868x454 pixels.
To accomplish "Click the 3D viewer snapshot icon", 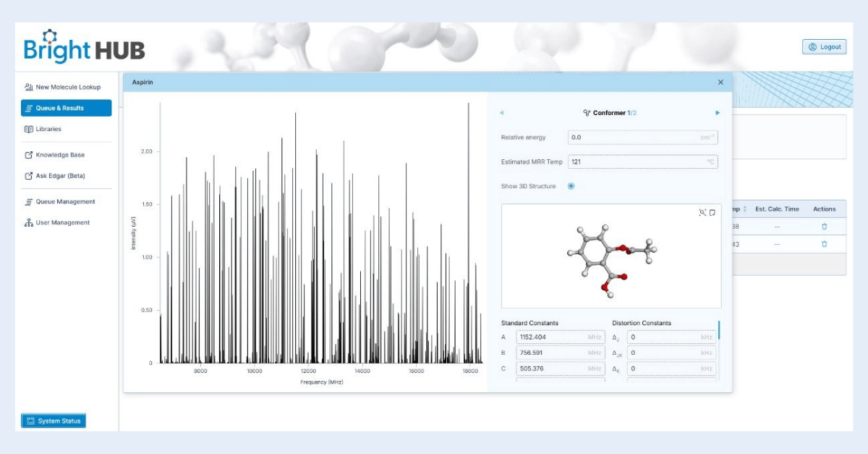I will tap(712, 212).
